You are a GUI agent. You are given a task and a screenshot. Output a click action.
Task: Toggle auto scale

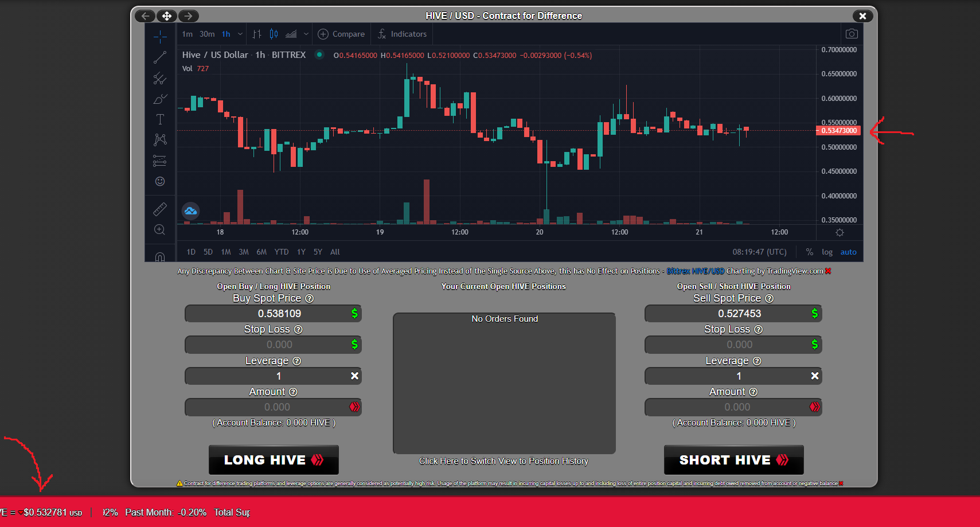[848, 252]
